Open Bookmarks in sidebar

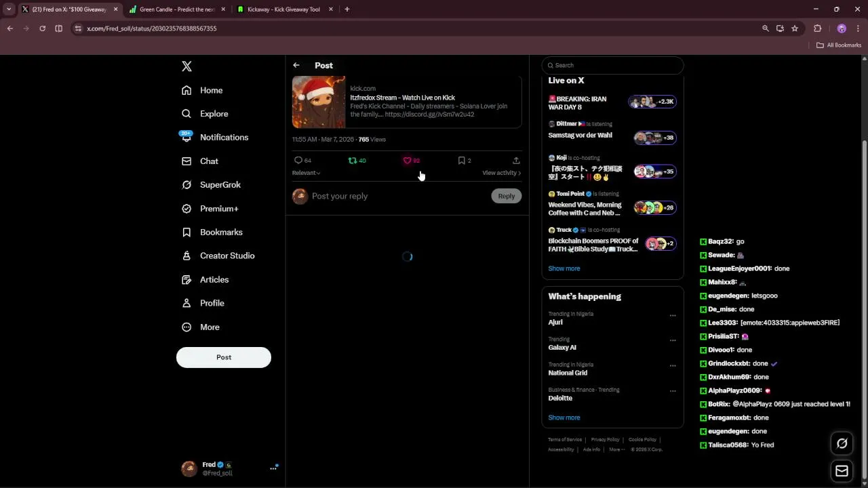point(212,232)
